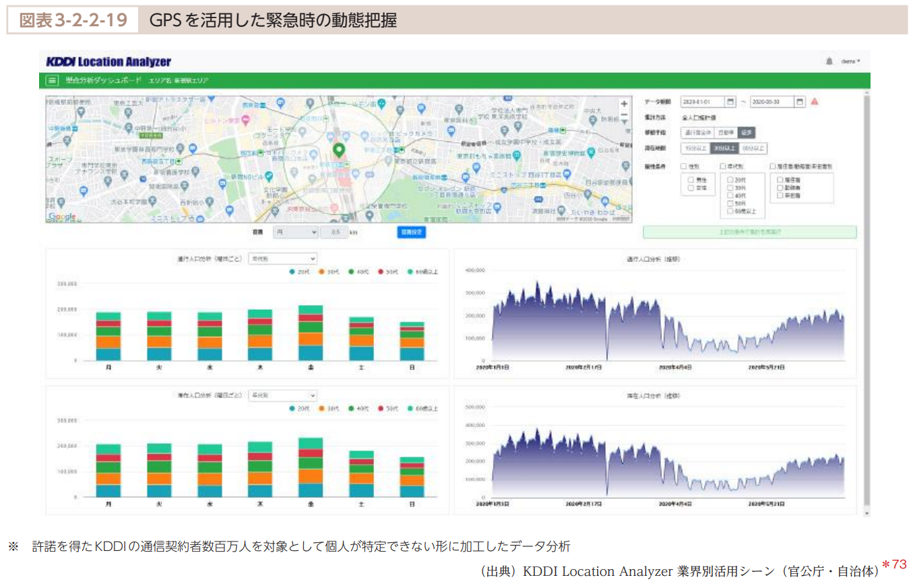Viewport: 913px width, 588px height.
Task: Expand the 円 range shape dropdown
Action: [295, 232]
